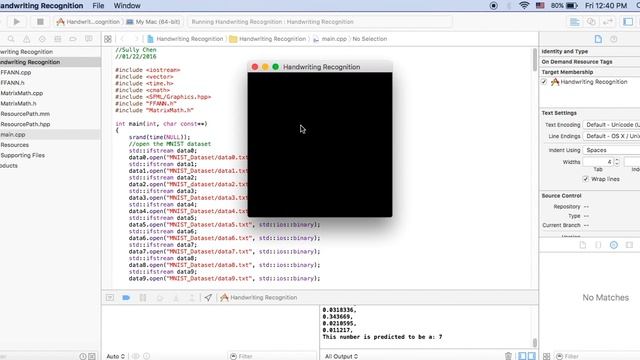
Task: Switch to the Version editor button
Action: click(x=608, y=22)
